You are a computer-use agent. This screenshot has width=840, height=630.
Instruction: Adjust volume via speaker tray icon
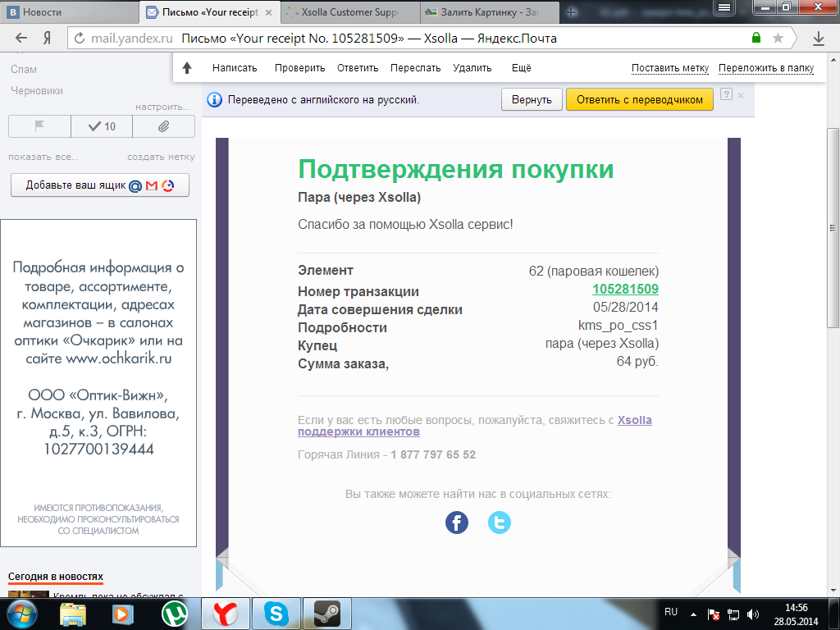(753, 614)
